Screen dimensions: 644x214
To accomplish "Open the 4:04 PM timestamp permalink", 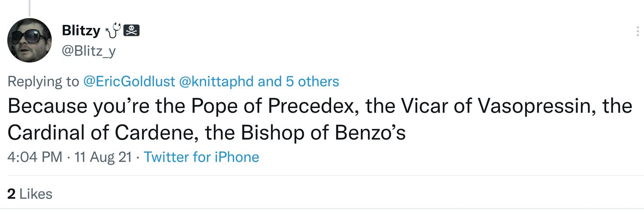I will click(x=35, y=157).
